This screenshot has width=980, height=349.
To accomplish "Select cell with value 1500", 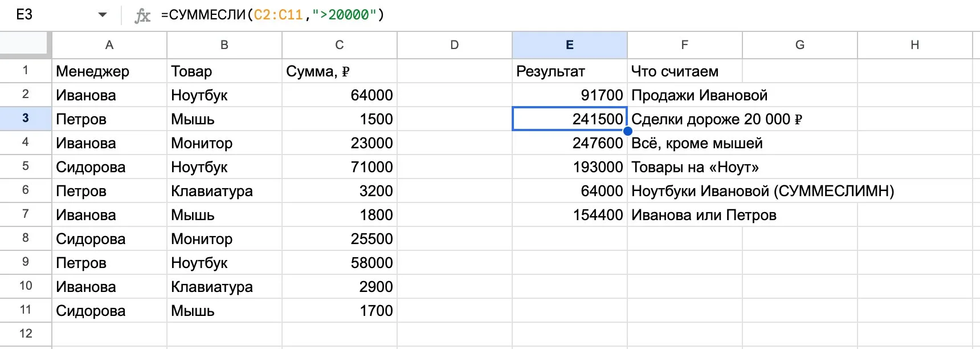I will pos(340,119).
